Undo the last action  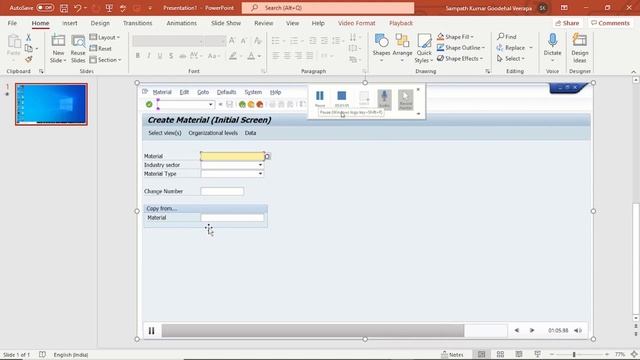78,8
